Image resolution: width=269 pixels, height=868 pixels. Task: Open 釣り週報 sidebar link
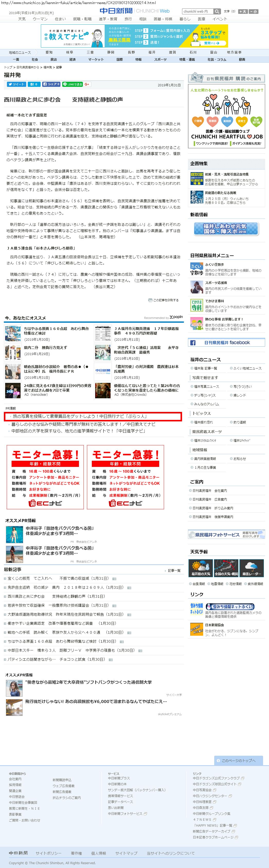pyautogui.click(x=240, y=422)
